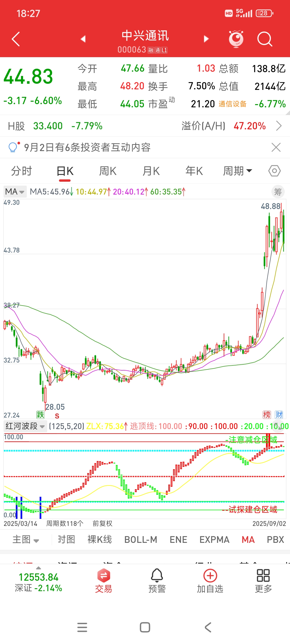Switch to 周K weekly chart tab
The height and width of the screenshot is (644, 290).
(108, 171)
